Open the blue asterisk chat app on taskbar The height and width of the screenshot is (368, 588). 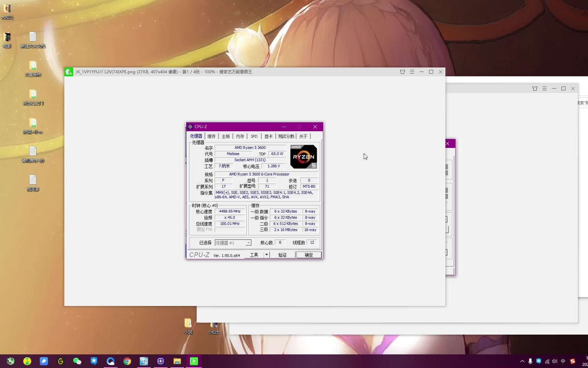(x=94, y=361)
